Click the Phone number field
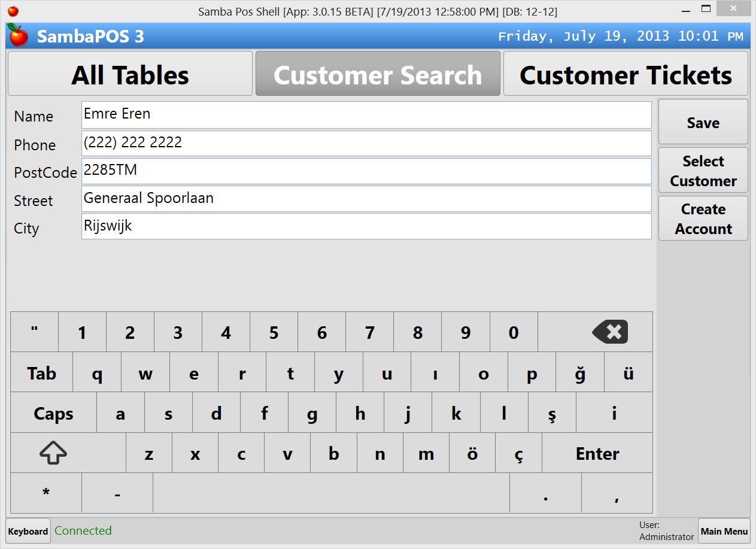The width and height of the screenshot is (756, 549). click(x=366, y=142)
